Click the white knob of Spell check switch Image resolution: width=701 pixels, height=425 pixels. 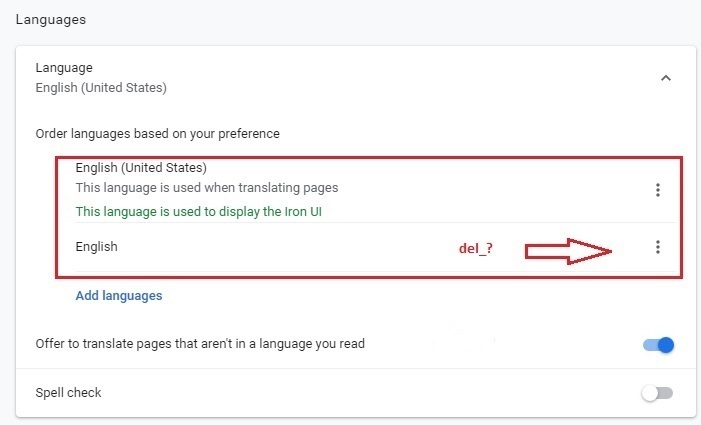pyautogui.click(x=650, y=393)
